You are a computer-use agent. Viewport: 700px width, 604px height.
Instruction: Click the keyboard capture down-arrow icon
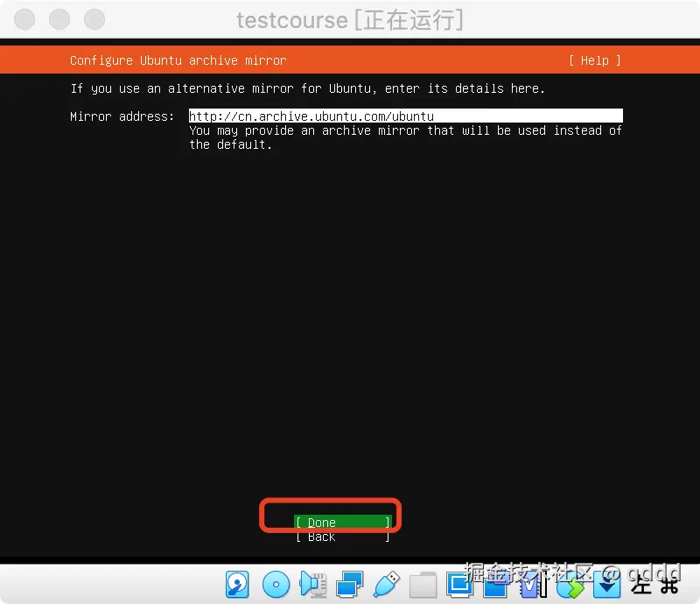[x=606, y=585]
